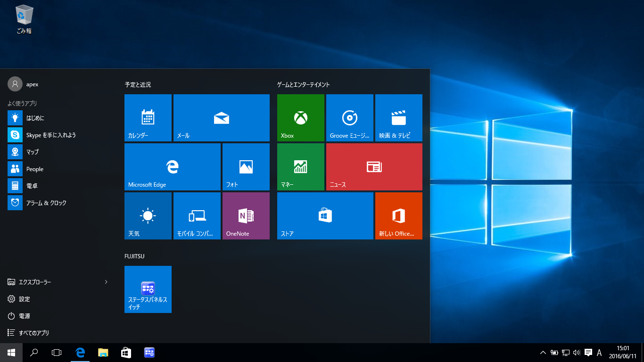
Task: Open the Store (ストア) tile
Action: (x=325, y=216)
